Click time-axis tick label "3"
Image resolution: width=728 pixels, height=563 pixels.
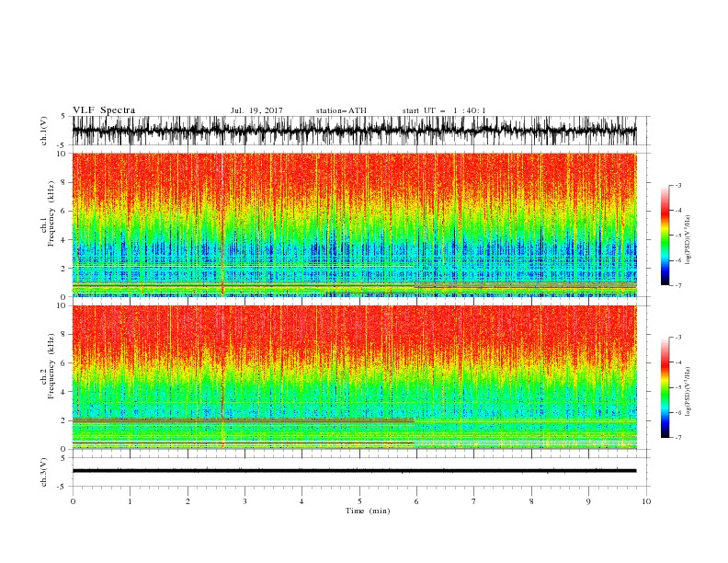click(x=245, y=501)
